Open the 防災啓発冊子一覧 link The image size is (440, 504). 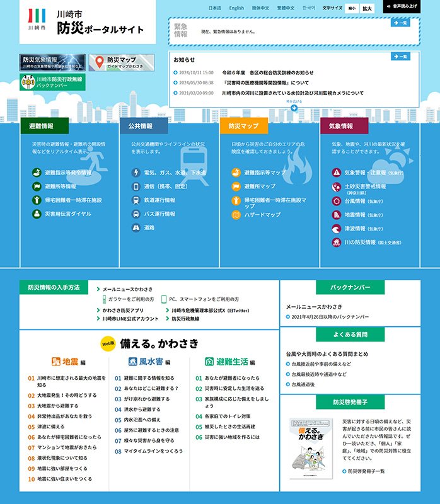coord(366,471)
